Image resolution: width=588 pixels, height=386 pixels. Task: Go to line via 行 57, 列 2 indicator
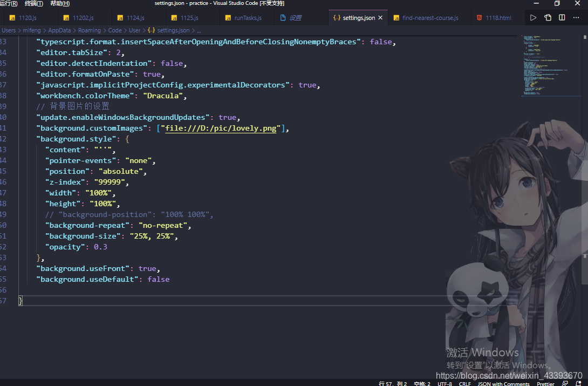393,383
